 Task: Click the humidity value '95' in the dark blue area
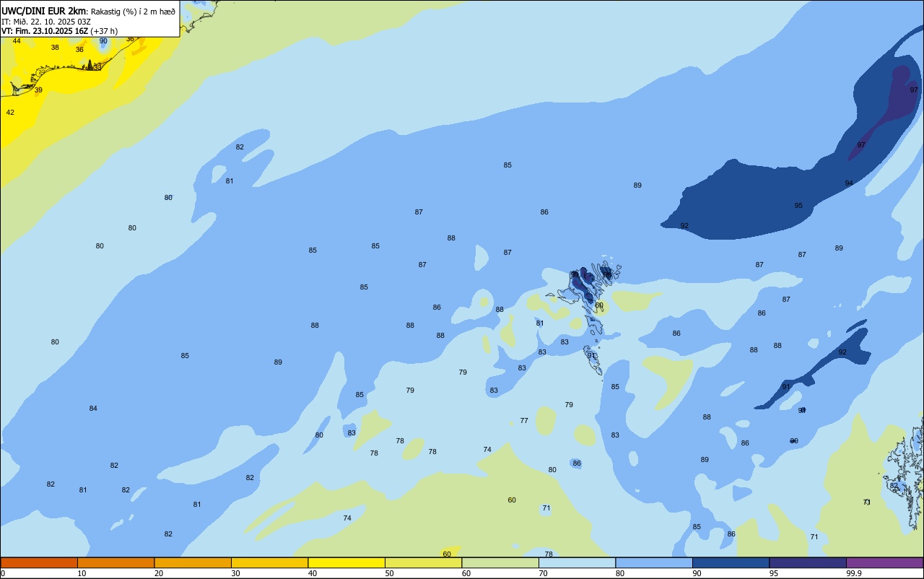click(798, 206)
